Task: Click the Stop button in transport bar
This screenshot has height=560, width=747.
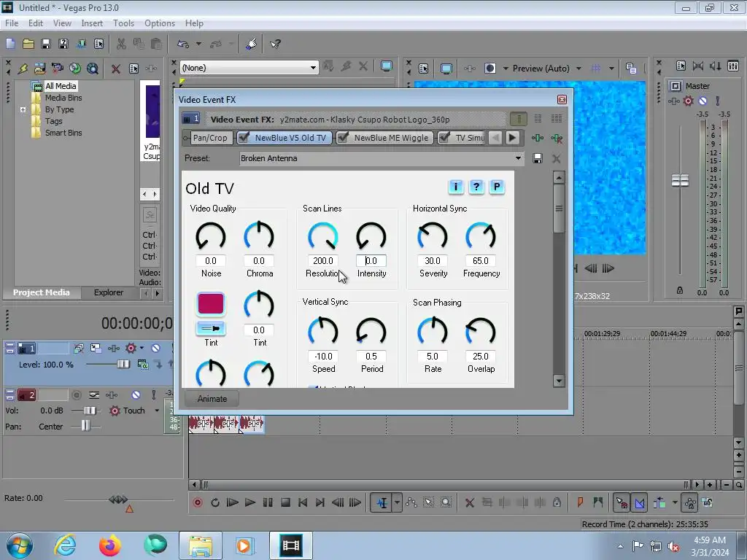Action: point(285,502)
